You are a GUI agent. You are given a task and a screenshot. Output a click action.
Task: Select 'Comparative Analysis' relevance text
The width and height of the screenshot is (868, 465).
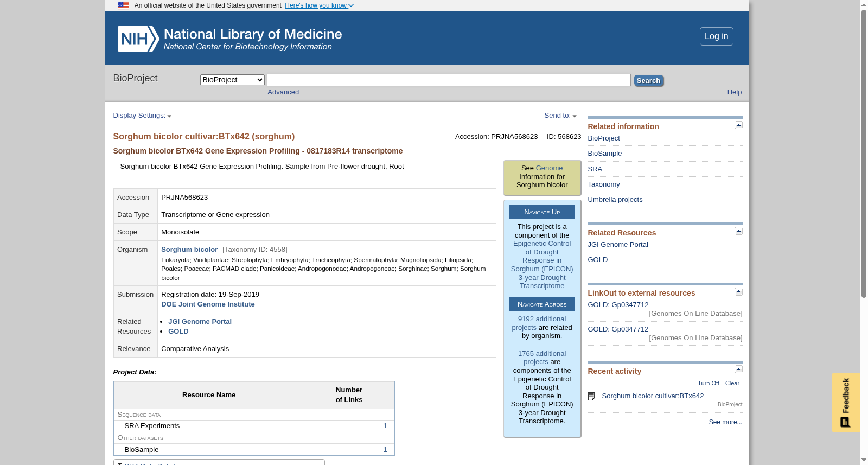coord(195,349)
